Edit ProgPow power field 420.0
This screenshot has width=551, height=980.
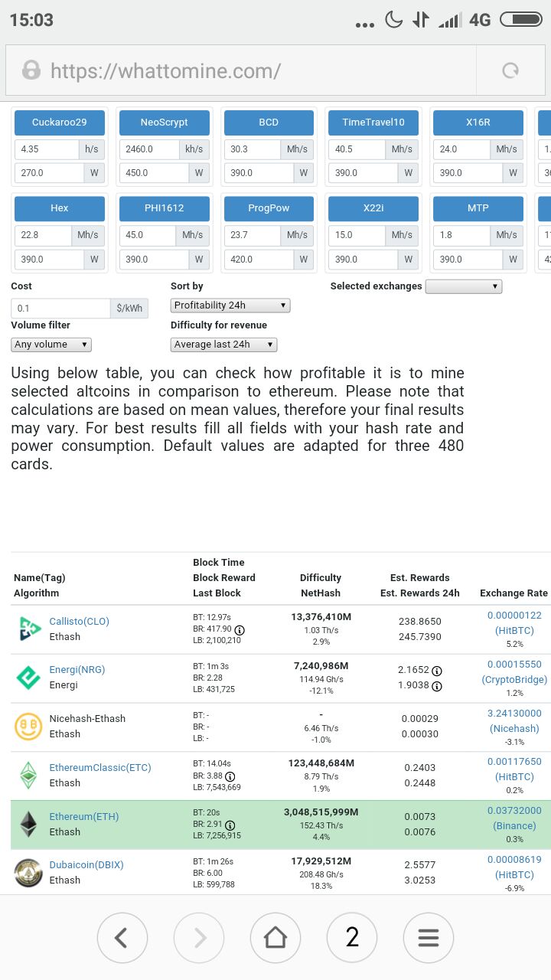[x=259, y=260]
